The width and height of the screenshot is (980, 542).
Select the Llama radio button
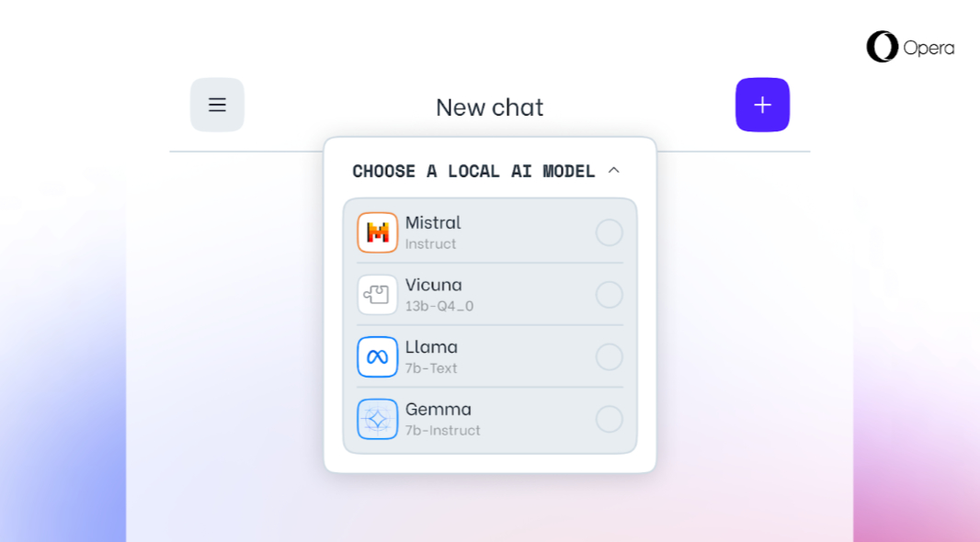[x=609, y=356]
